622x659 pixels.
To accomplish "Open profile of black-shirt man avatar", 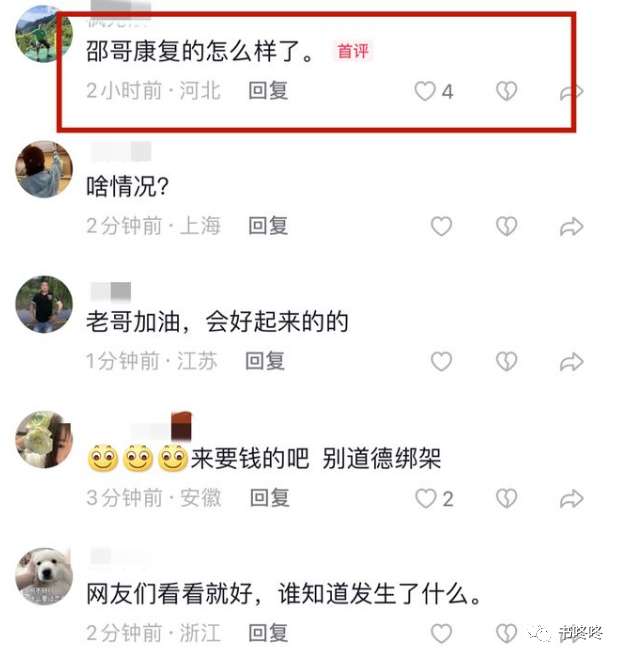I will click(x=44, y=304).
